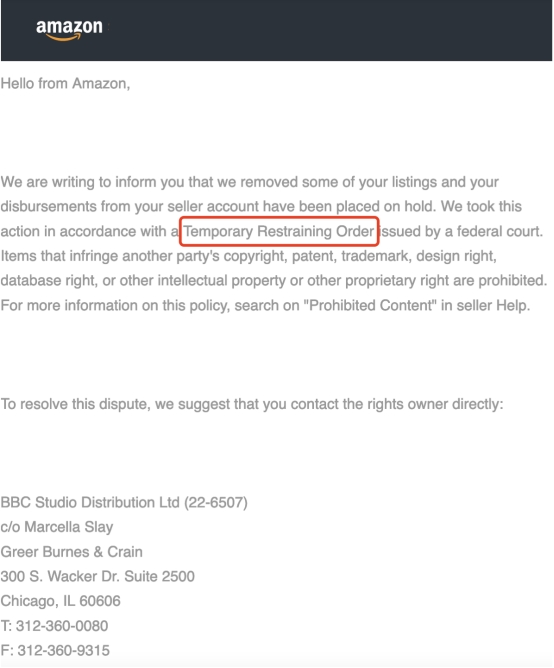Image resolution: width=554 pixels, height=668 pixels.
Task: Click the case number (22-6507)
Action: click(x=216, y=503)
